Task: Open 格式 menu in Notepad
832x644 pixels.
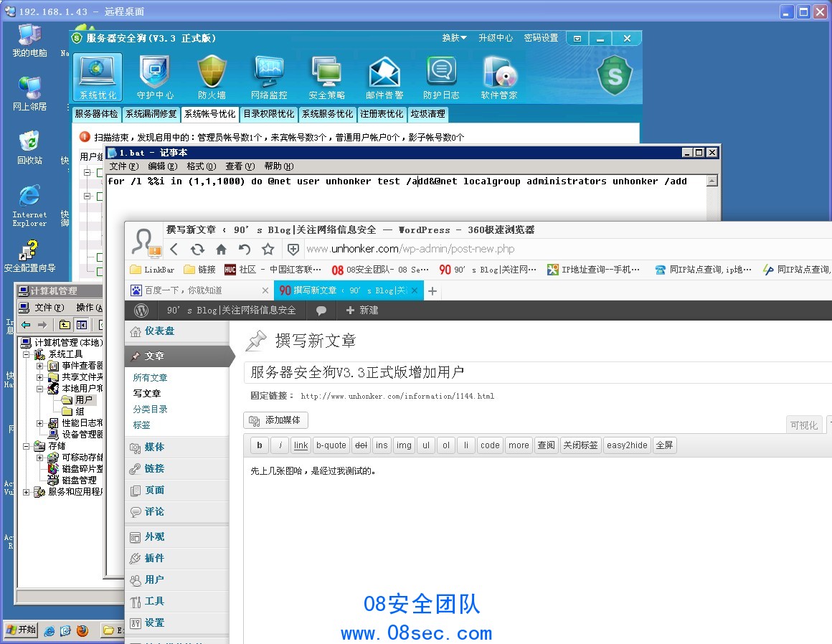Action: 201,166
